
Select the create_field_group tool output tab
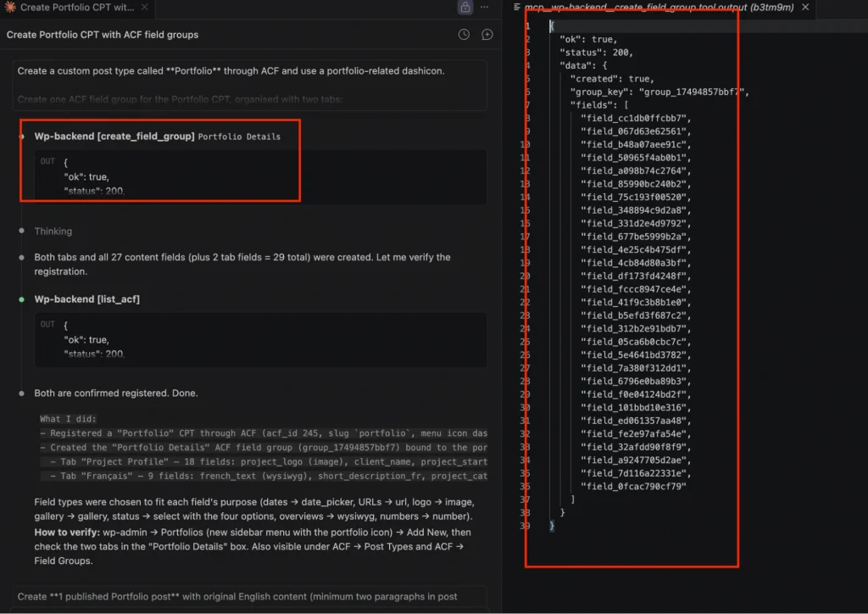point(659,7)
